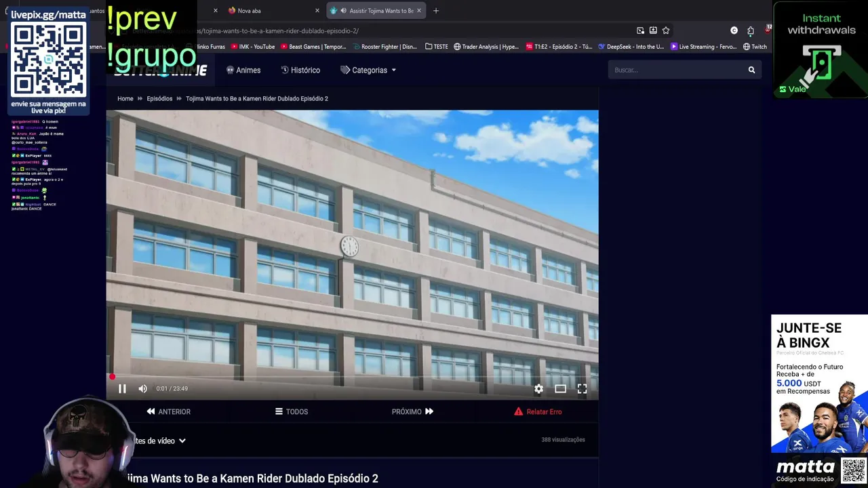868x488 pixels.
Task: Bookmark this page with the star icon
Action: coord(666,30)
